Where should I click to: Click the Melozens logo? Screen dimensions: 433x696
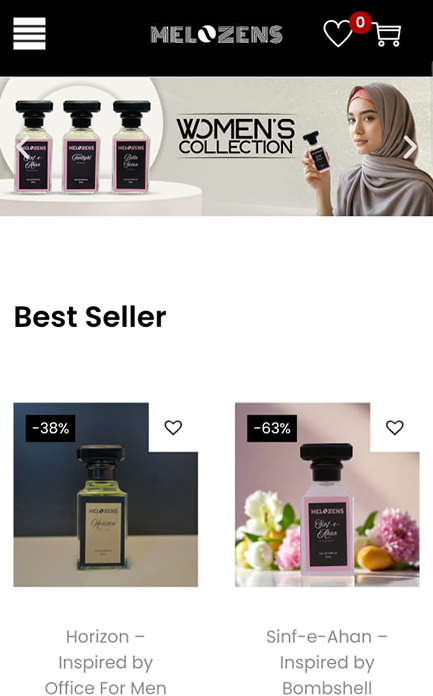point(216,35)
